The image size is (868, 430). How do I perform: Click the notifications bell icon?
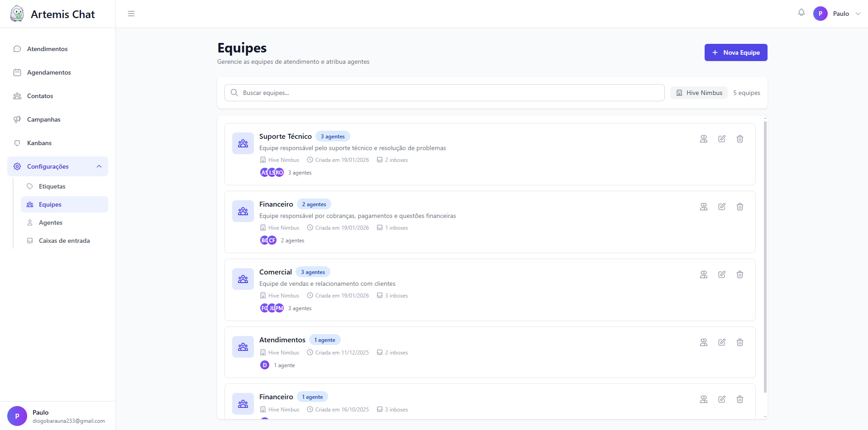click(801, 13)
